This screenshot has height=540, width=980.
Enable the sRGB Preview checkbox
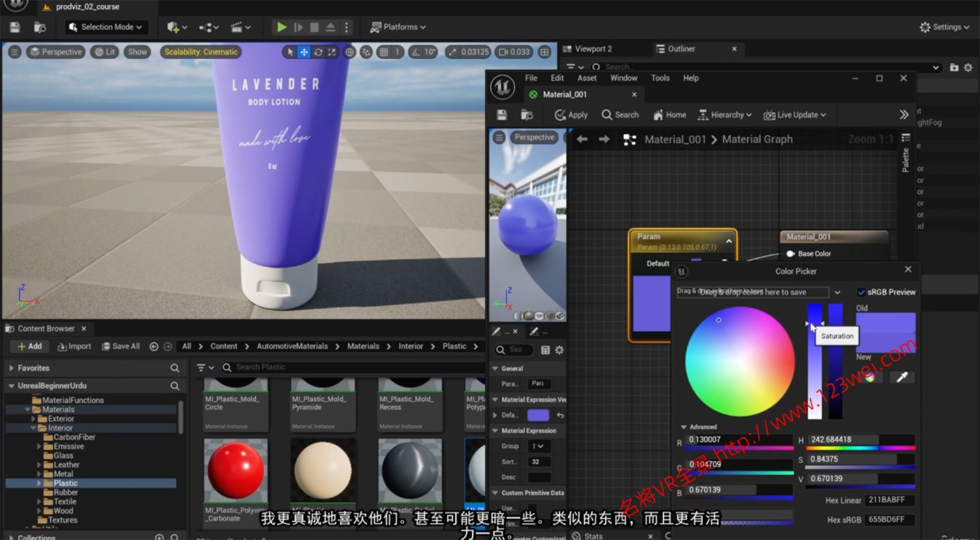coord(863,292)
